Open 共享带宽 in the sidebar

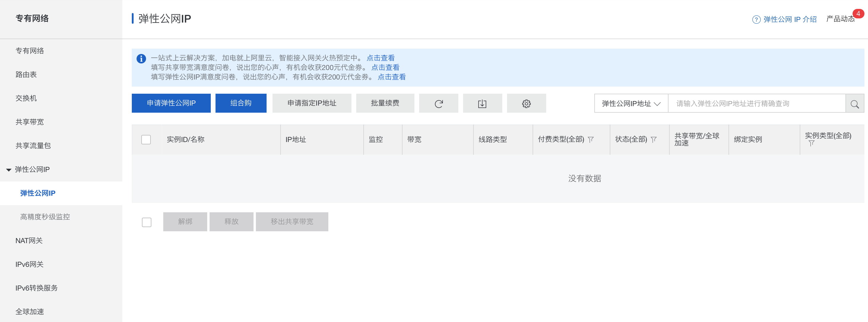point(30,122)
